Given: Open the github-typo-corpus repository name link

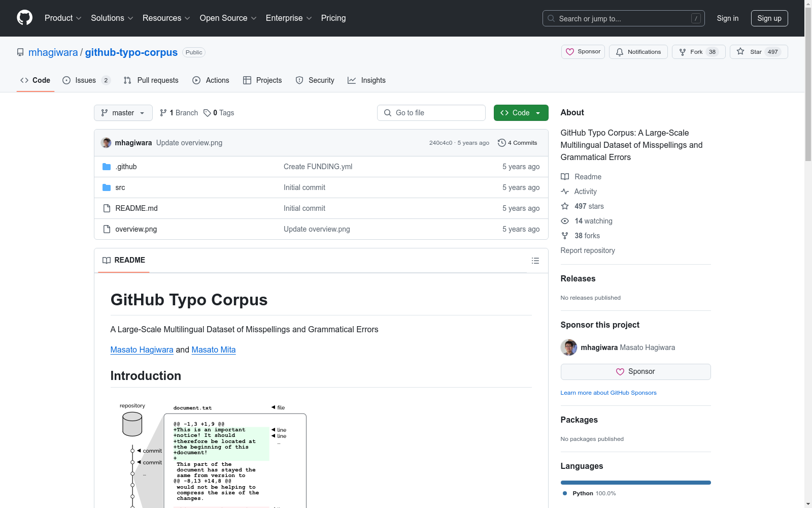Looking at the screenshot, I should pyautogui.click(x=131, y=52).
